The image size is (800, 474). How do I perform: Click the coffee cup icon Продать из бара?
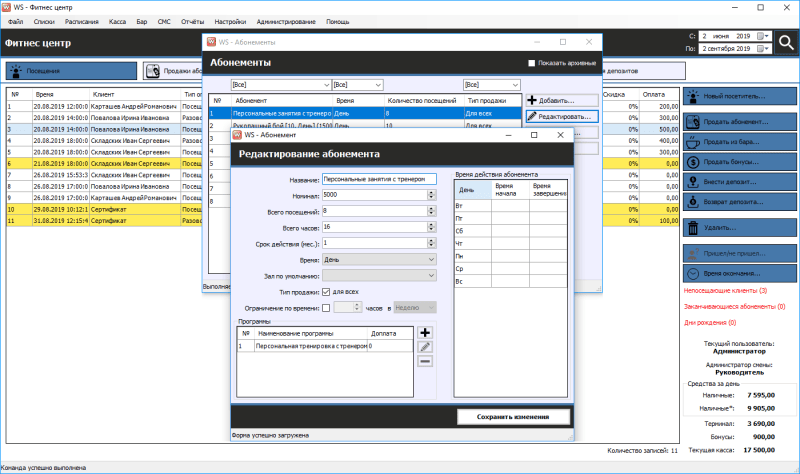pos(691,142)
